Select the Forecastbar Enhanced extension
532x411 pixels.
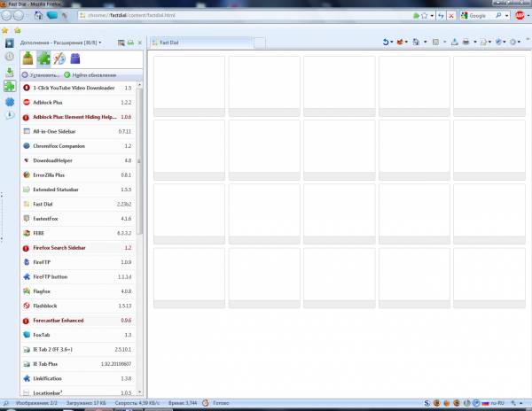click(78, 320)
